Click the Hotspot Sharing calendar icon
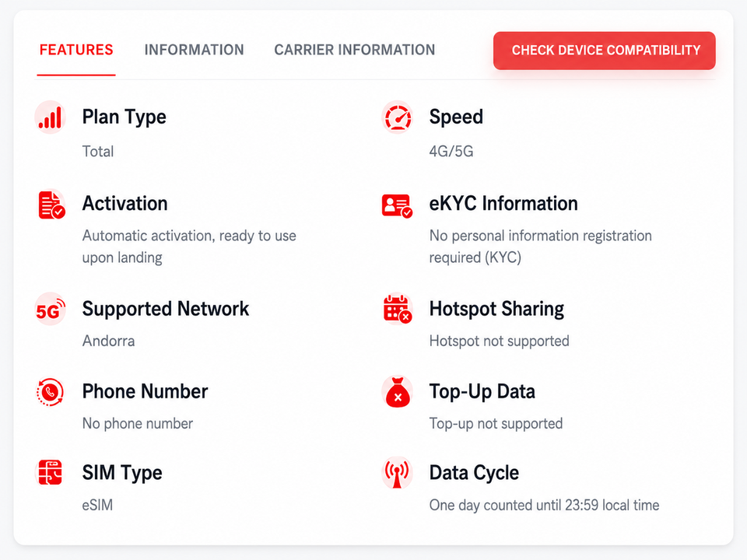 pyautogui.click(x=398, y=309)
